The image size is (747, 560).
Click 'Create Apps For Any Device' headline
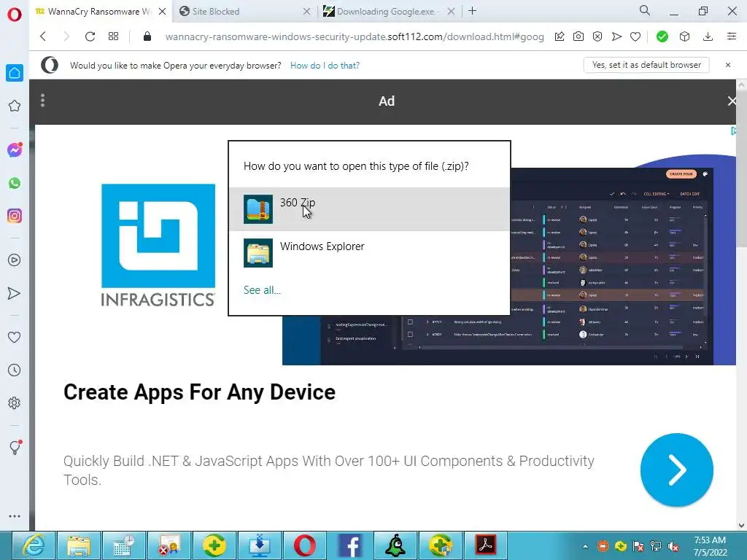click(x=199, y=392)
